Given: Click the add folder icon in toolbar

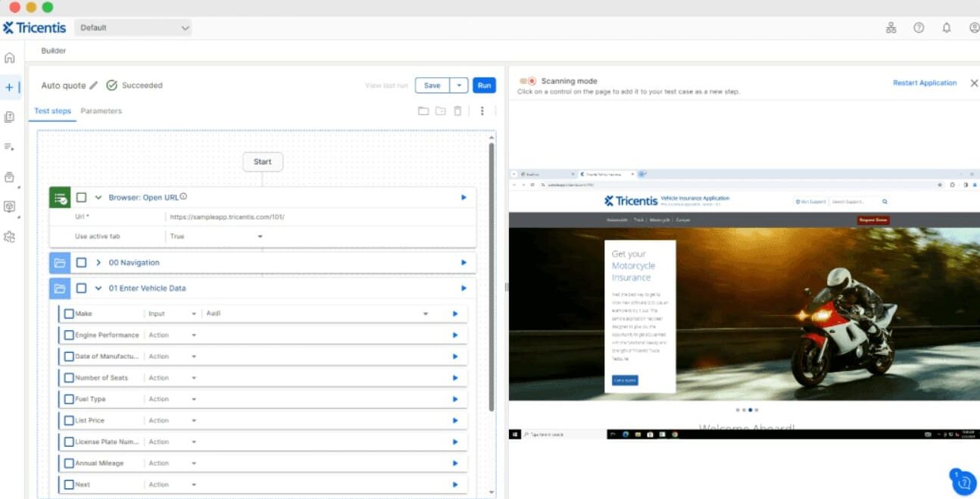Looking at the screenshot, I should (x=423, y=111).
